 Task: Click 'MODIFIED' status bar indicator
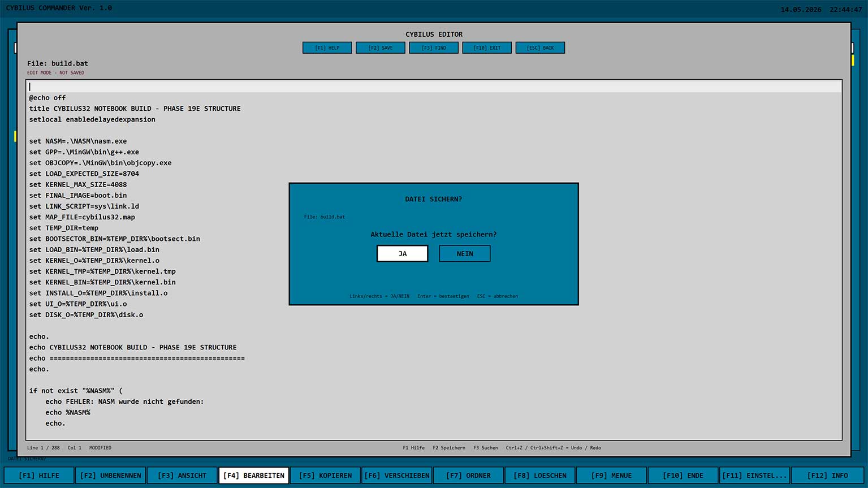100,448
